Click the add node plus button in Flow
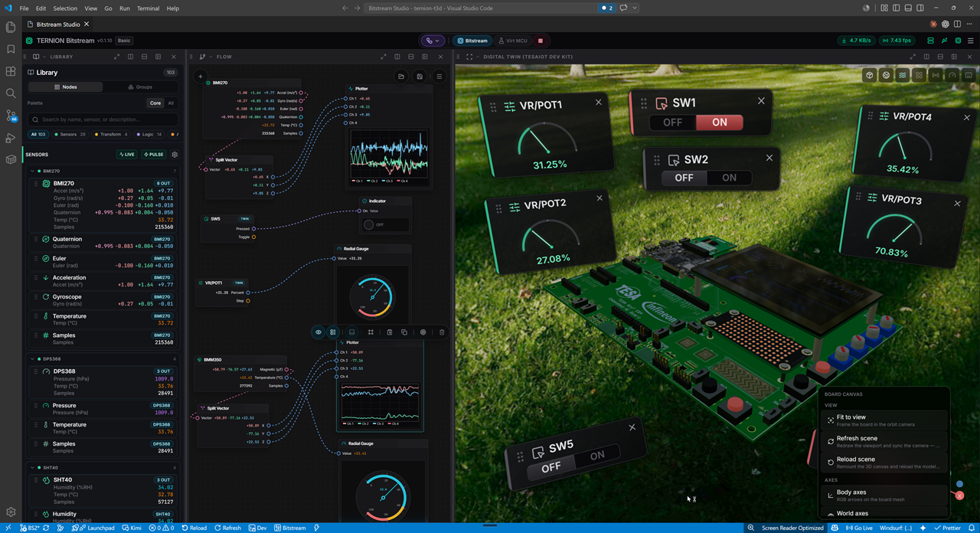The image size is (980, 533). click(x=201, y=77)
